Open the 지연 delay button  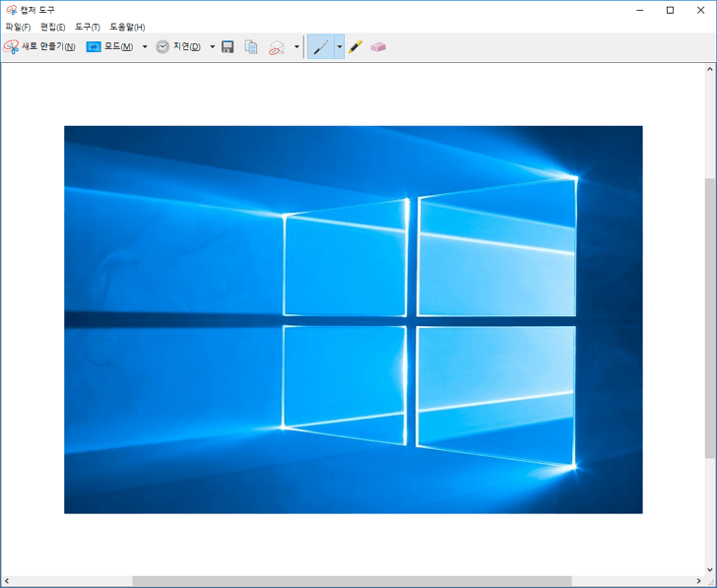coord(178,46)
